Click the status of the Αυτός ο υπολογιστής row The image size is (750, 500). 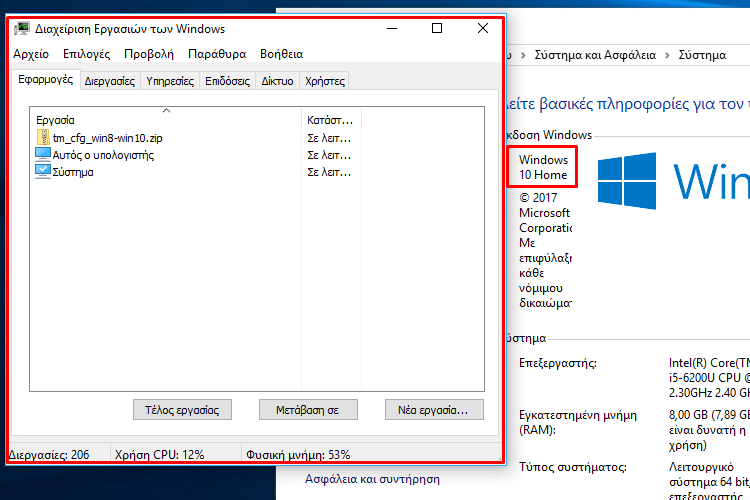pos(329,155)
